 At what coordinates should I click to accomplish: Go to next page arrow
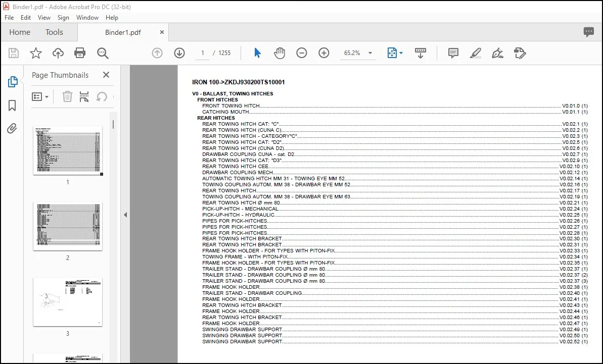tap(179, 53)
